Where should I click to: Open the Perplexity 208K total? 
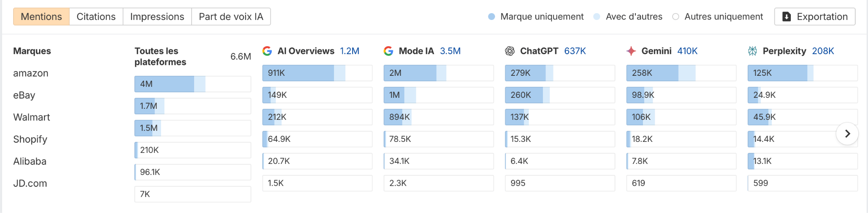point(823,51)
